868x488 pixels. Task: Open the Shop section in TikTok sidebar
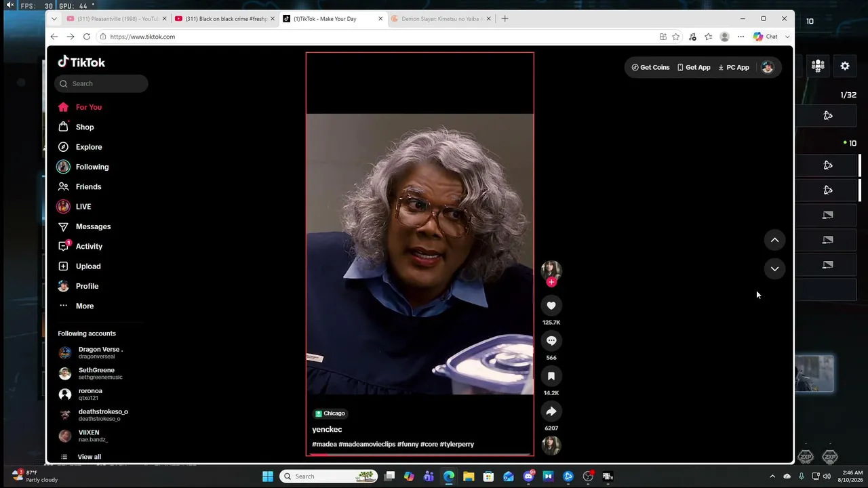tap(76, 127)
